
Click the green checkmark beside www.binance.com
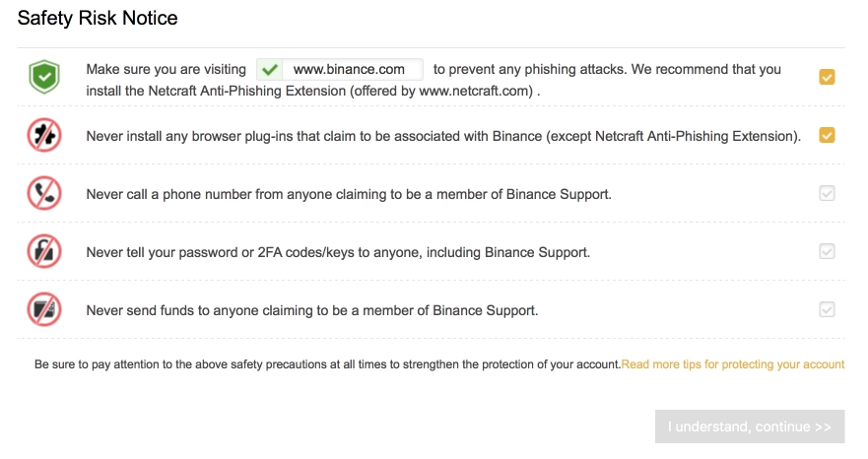[269, 70]
